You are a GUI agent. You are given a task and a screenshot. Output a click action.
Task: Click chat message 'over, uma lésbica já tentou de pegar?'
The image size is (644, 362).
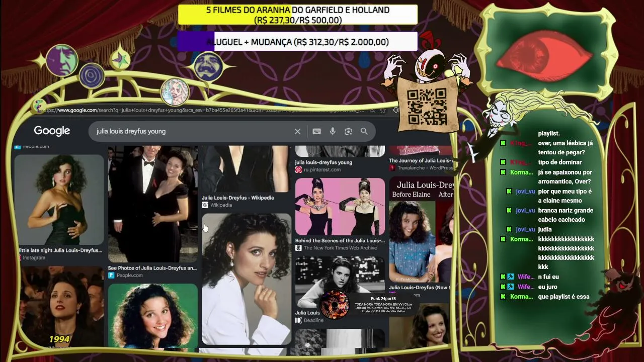565,148
